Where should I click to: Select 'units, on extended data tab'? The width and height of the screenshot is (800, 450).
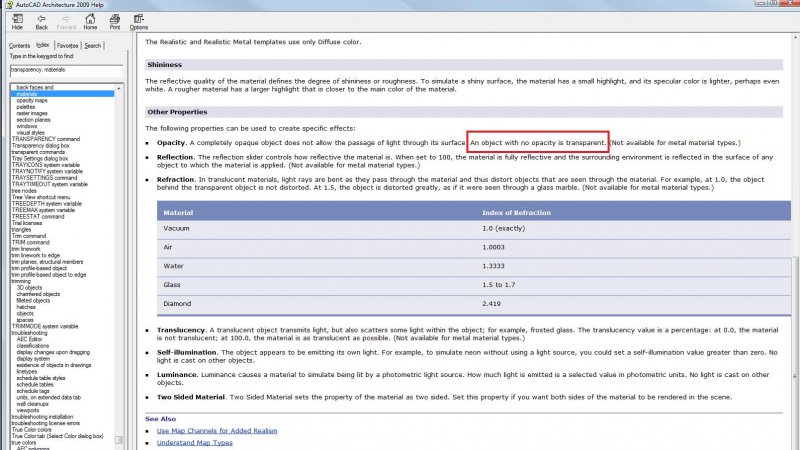point(48,397)
